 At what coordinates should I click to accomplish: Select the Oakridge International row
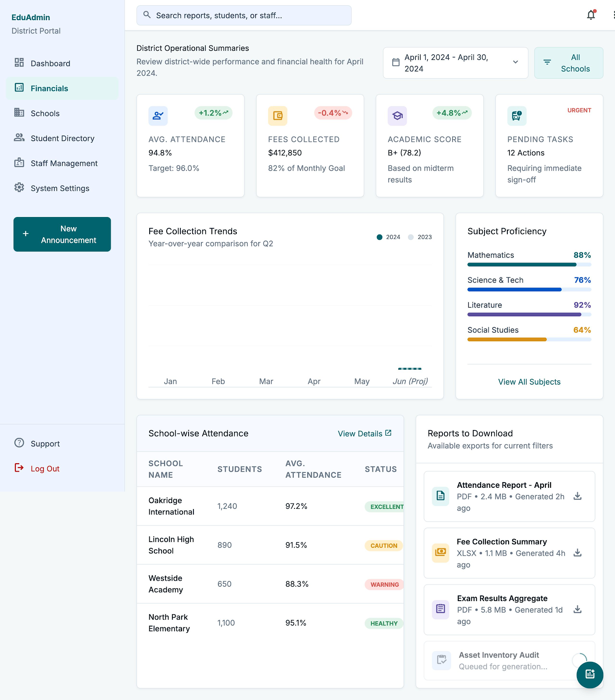click(x=270, y=506)
